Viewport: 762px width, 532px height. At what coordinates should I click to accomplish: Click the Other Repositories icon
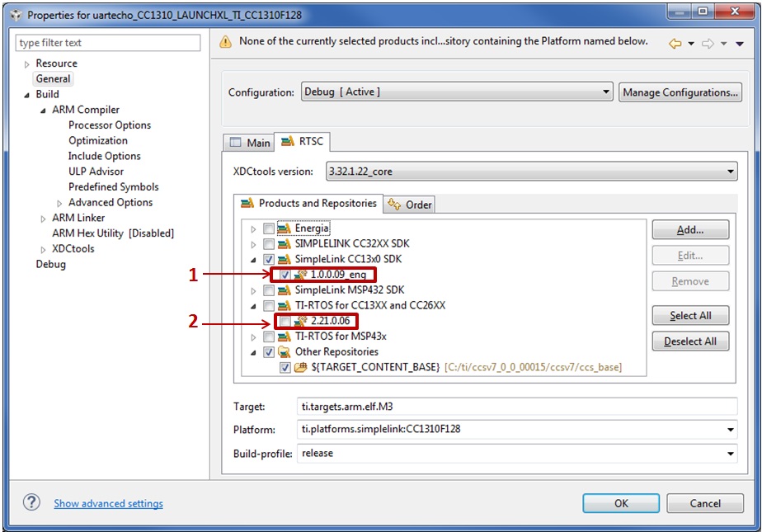pyautogui.click(x=285, y=352)
